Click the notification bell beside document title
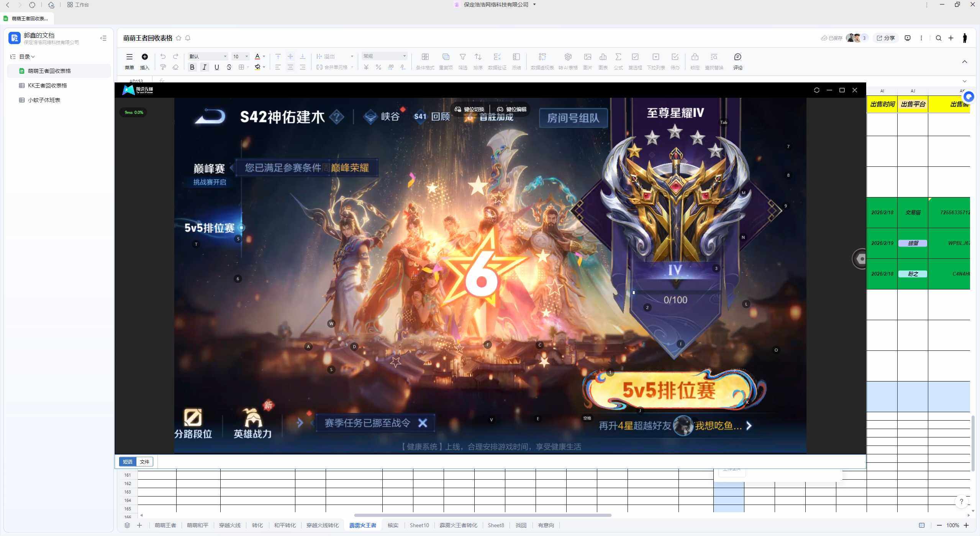The width and height of the screenshot is (980, 536). click(188, 38)
